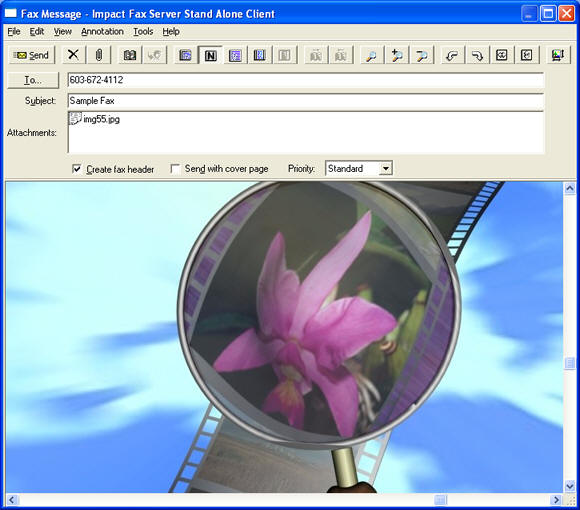Expand the Priority Standard dropdown

tap(385, 169)
